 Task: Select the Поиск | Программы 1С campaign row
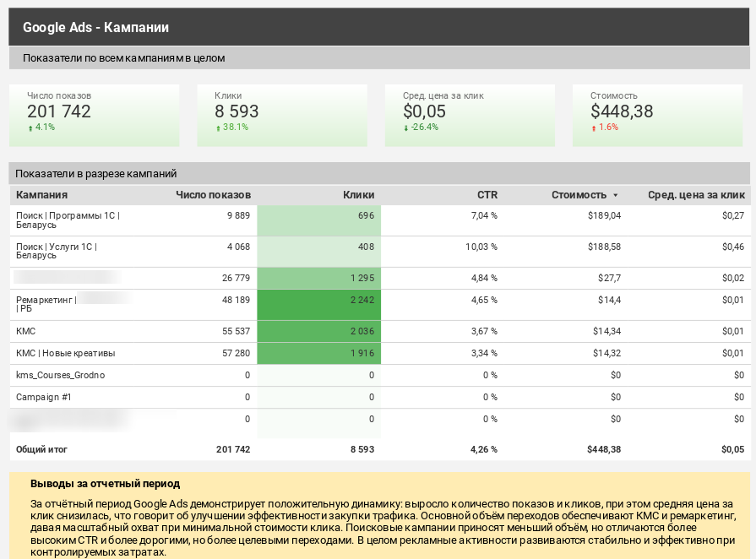(x=68, y=220)
